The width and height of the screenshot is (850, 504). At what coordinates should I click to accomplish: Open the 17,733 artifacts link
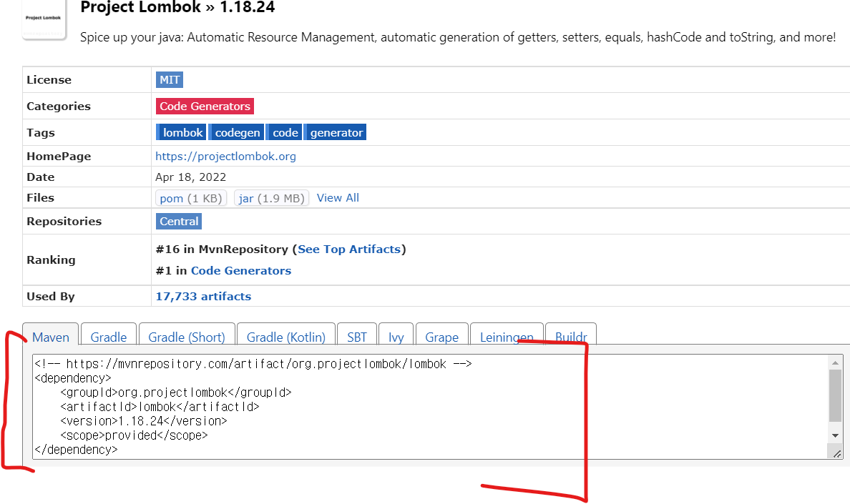pos(203,296)
